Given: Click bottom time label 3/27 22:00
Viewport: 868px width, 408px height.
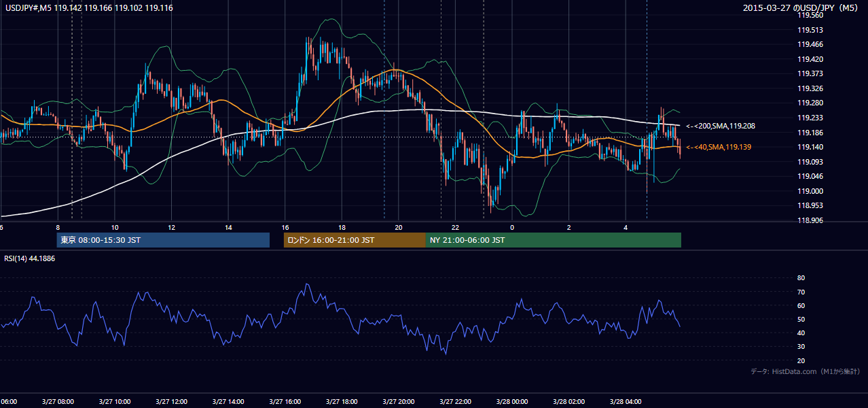Looking at the screenshot, I should pyautogui.click(x=455, y=402).
